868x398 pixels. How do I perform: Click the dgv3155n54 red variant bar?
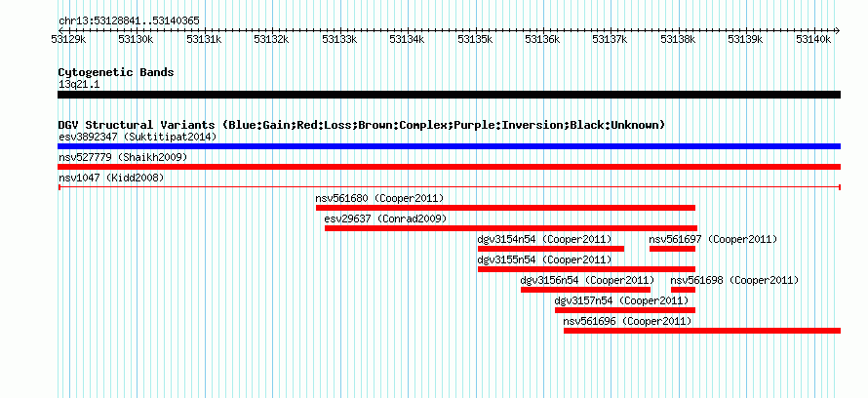click(586, 269)
